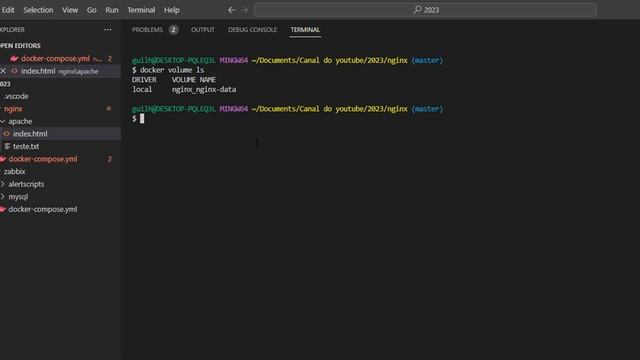Expand the mysql folder chevron
Viewport: 640px width, 360px height.
pyautogui.click(x=3, y=197)
